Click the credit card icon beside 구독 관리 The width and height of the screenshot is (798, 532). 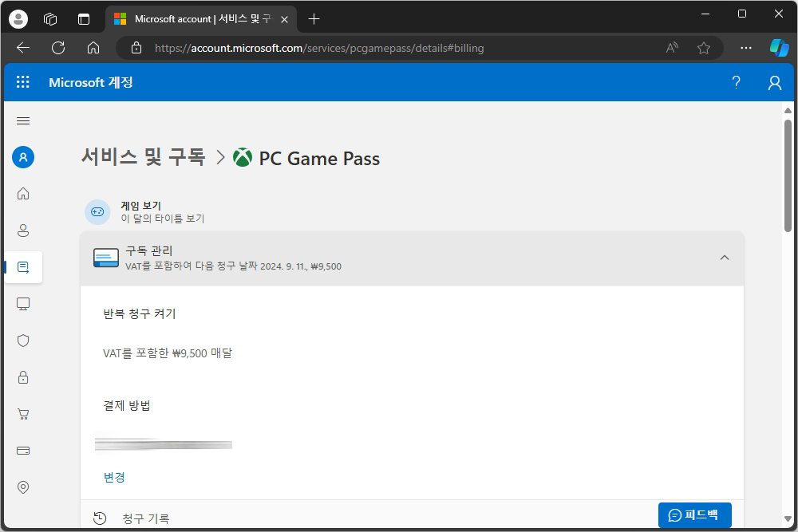tap(106, 258)
